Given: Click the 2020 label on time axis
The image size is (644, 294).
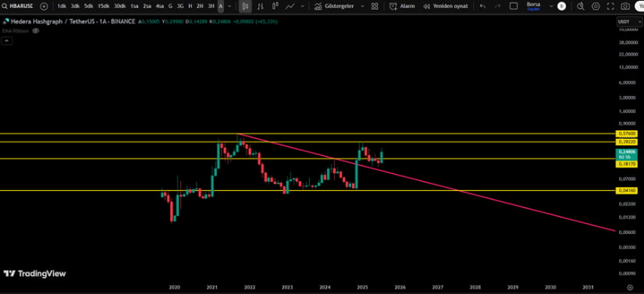Looking at the screenshot, I should point(174,288).
